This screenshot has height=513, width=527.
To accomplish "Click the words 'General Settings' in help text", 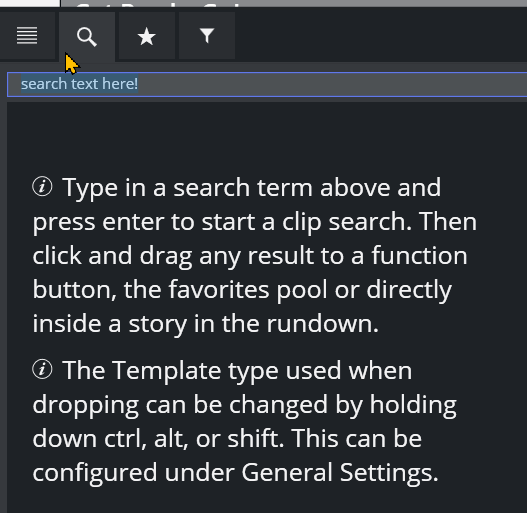I will point(339,472).
